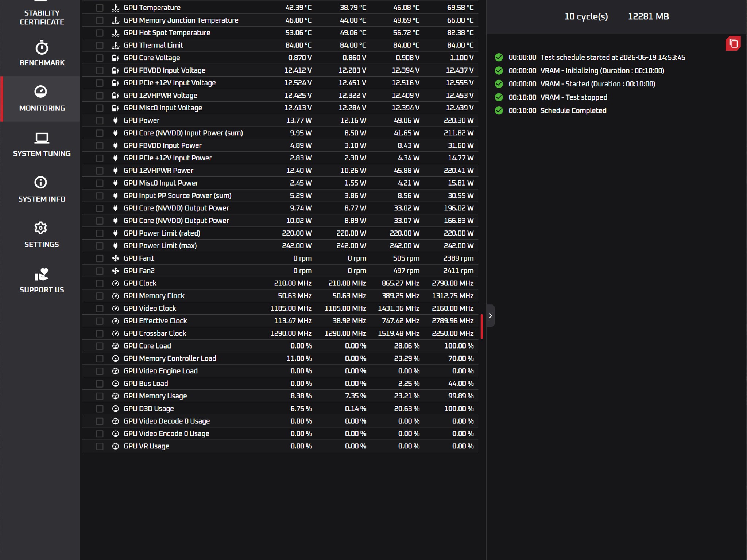Click fan icon of GPU Fan2
Viewport: 747px width, 560px height.
coord(115,271)
